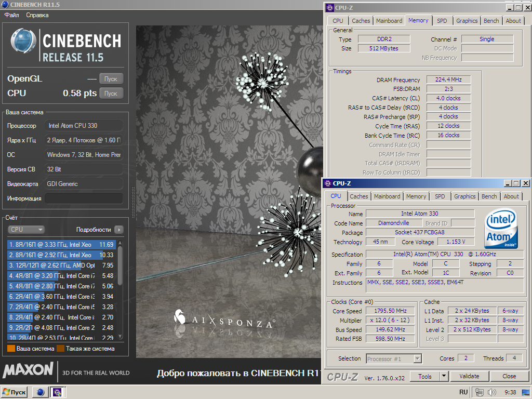Expand the 'Подробности' details arrow
Image resolution: width=532 pixels, height=399 pixels.
click(119, 230)
